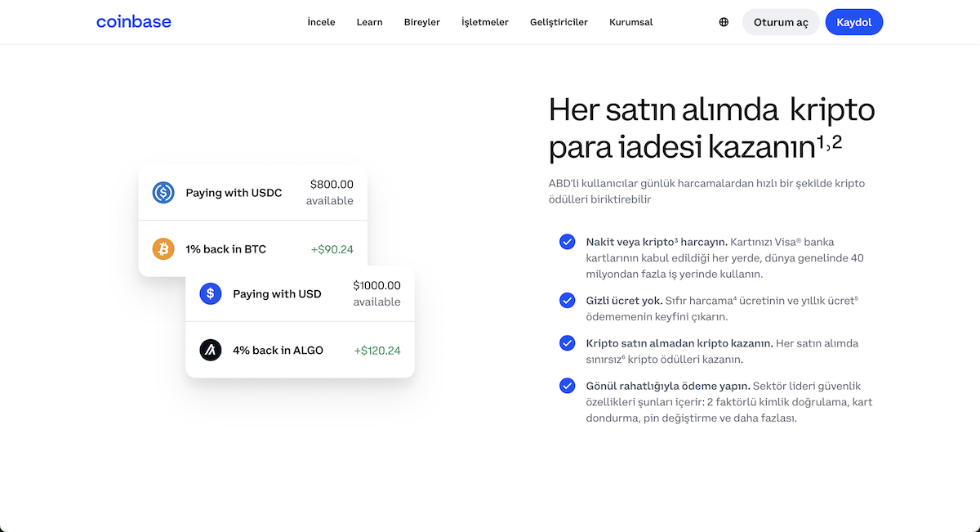
Task: Click the checkmark next to Gizli ücret yok
Action: 567,301
